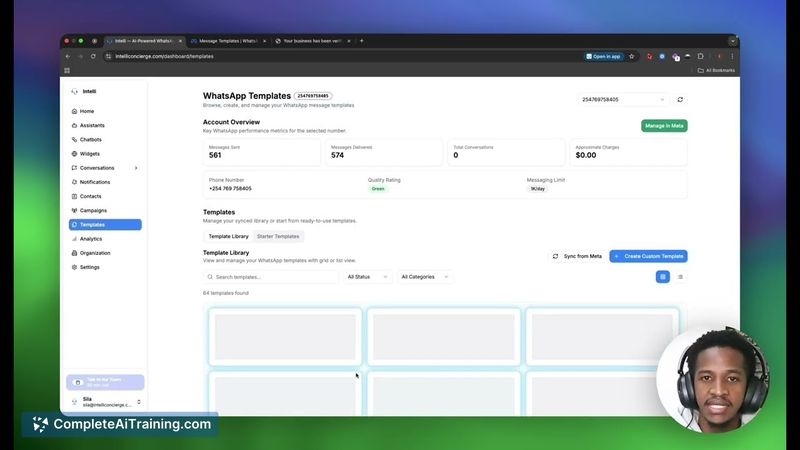The width and height of the screenshot is (800, 450).
Task: Bookmark page with the star icon
Action: [632, 57]
